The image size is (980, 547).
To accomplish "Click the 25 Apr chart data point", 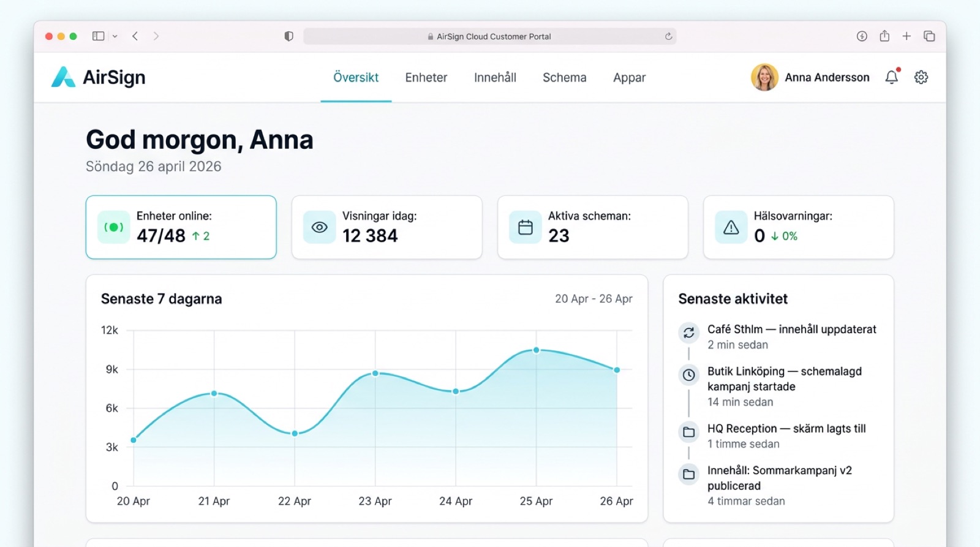I will tap(537, 350).
